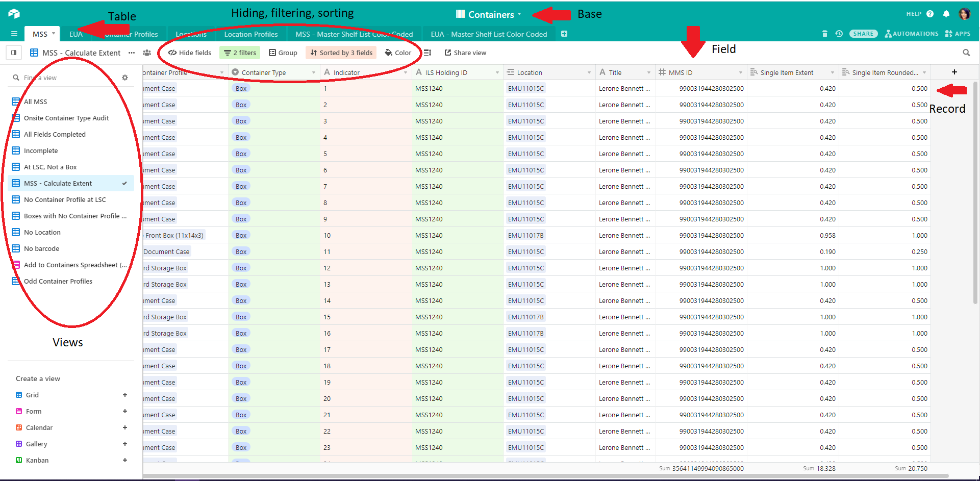
Task: Open the 2 filters control
Action: [240, 53]
